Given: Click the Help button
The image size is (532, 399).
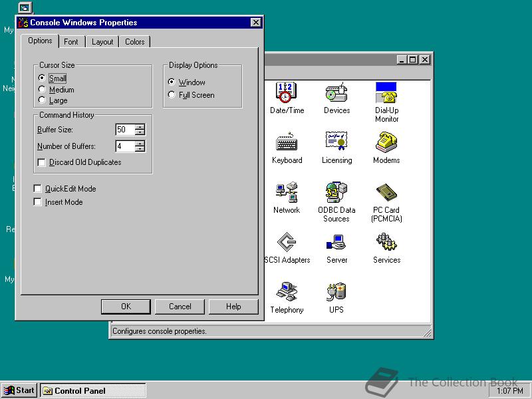Looking at the screenshot, I should 233,307.
